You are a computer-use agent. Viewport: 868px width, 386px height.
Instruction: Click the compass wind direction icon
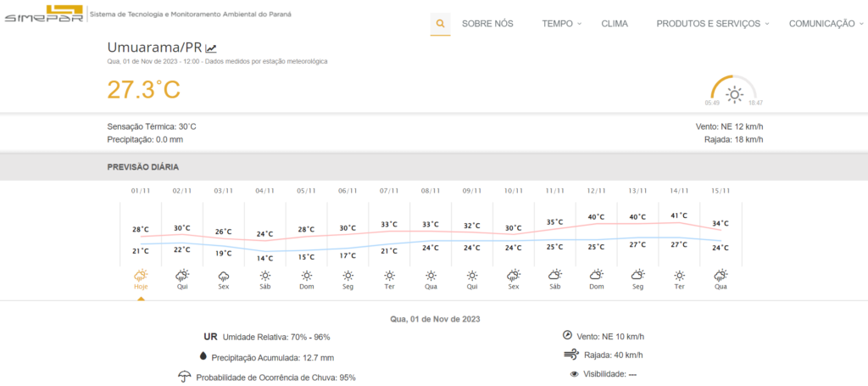(567, 335)
